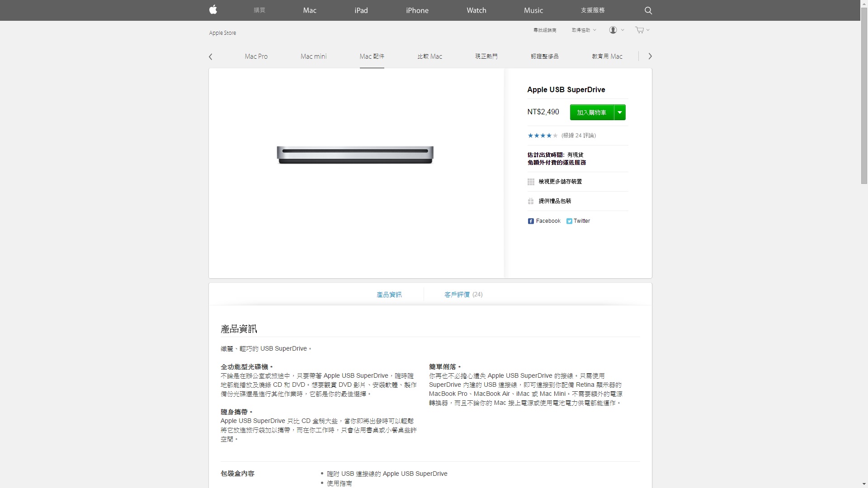Switch to 客戶評價 (24) tab
Screen dimensions: 868x488
pos(463,295)
